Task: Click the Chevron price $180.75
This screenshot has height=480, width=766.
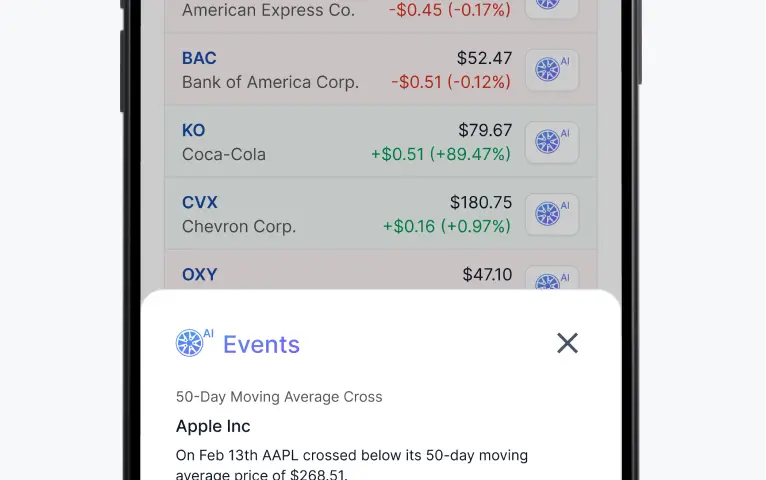Action: pyautogui.click(x=481, y=202)
